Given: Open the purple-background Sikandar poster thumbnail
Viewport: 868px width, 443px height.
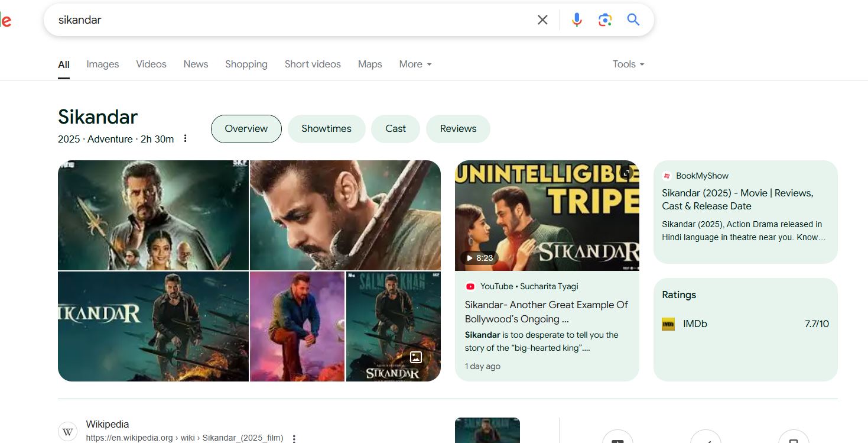Looking at the screenshot, I should (297, 326).
